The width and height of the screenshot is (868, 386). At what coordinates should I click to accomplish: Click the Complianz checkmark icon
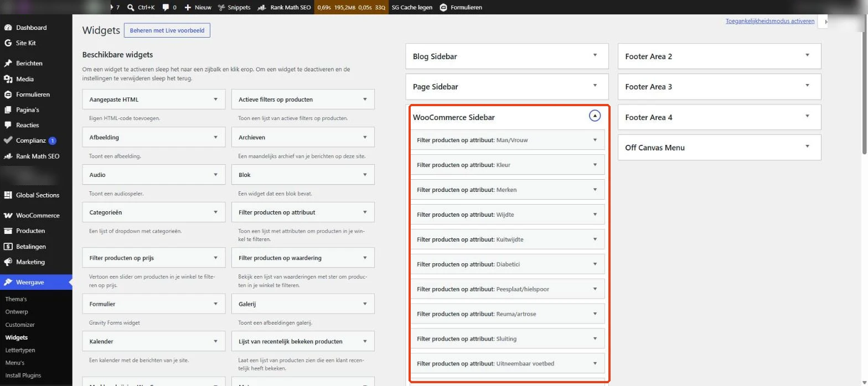(x=8, y=140)
